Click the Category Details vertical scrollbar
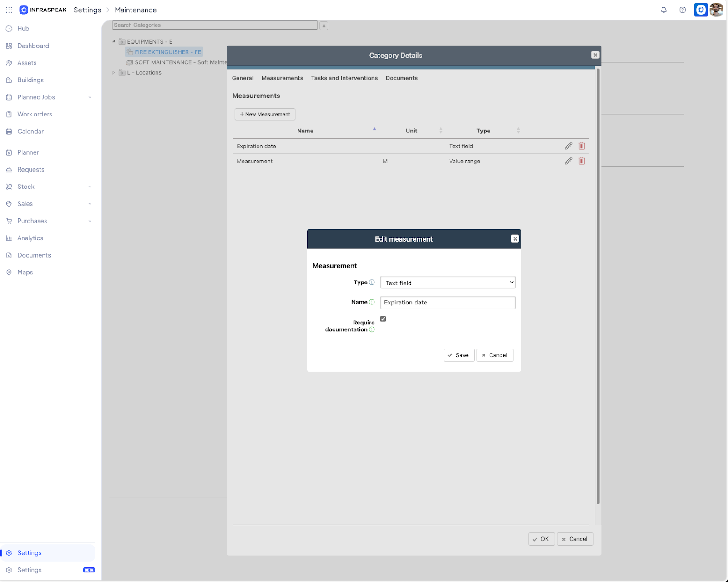Image resolution: width=728 pixels, height=582 pixels. 598,287
